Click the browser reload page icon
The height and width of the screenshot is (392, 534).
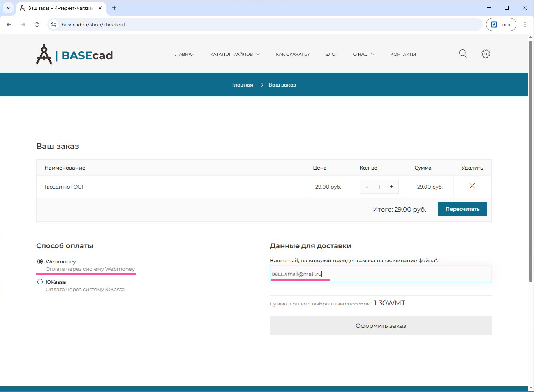[x=37, y=25]
